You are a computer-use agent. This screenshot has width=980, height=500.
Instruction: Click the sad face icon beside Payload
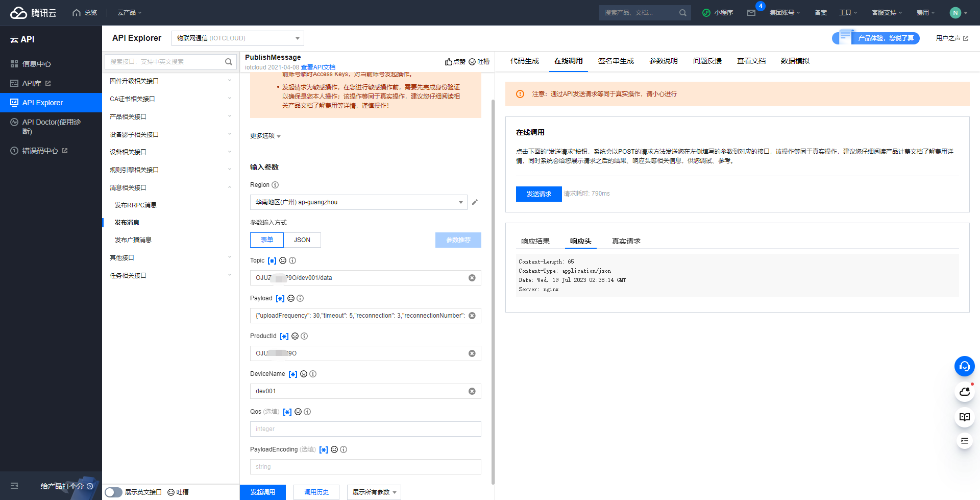(x=291, y=298)
